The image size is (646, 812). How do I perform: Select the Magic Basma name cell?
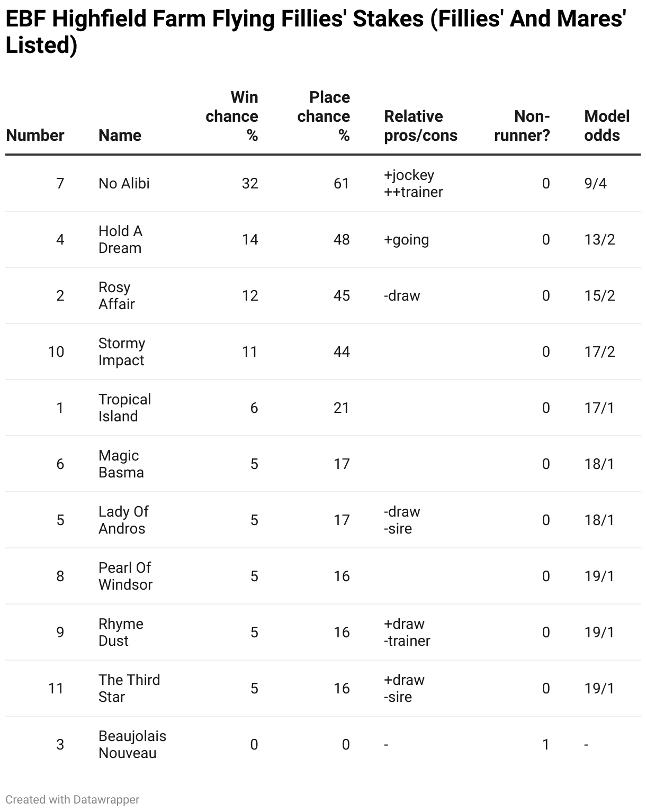[121, 464]
